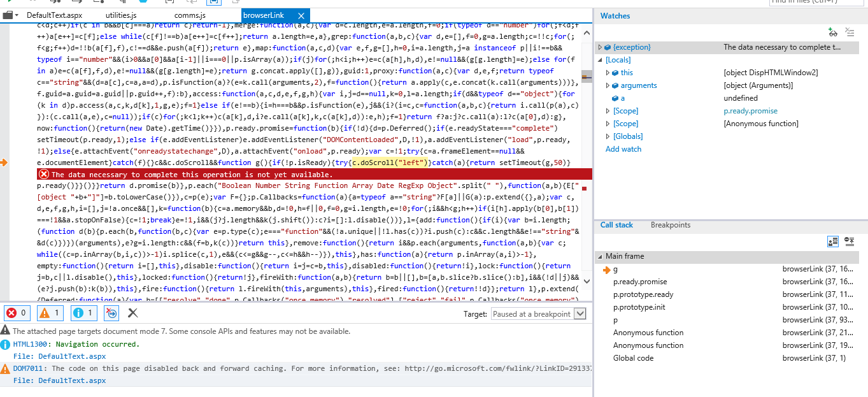Click the exception message banner text
This screenshot has height=397, width=868.
pos(192,175)
